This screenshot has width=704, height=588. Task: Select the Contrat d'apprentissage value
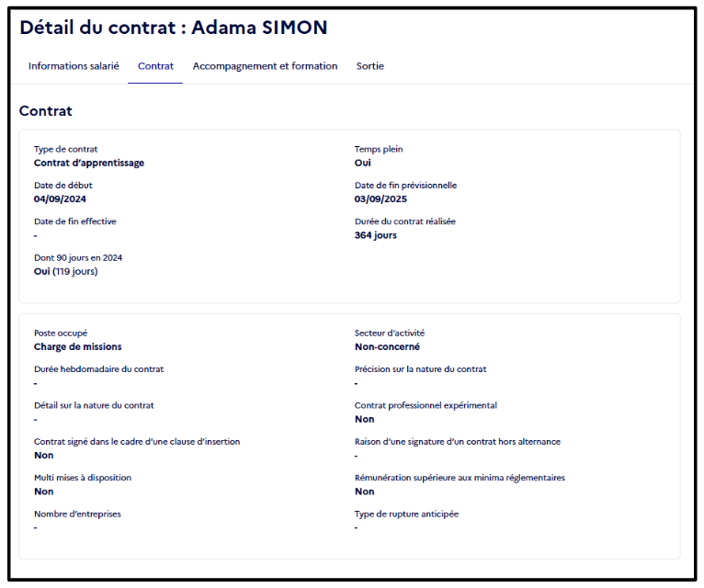[89, 163]
